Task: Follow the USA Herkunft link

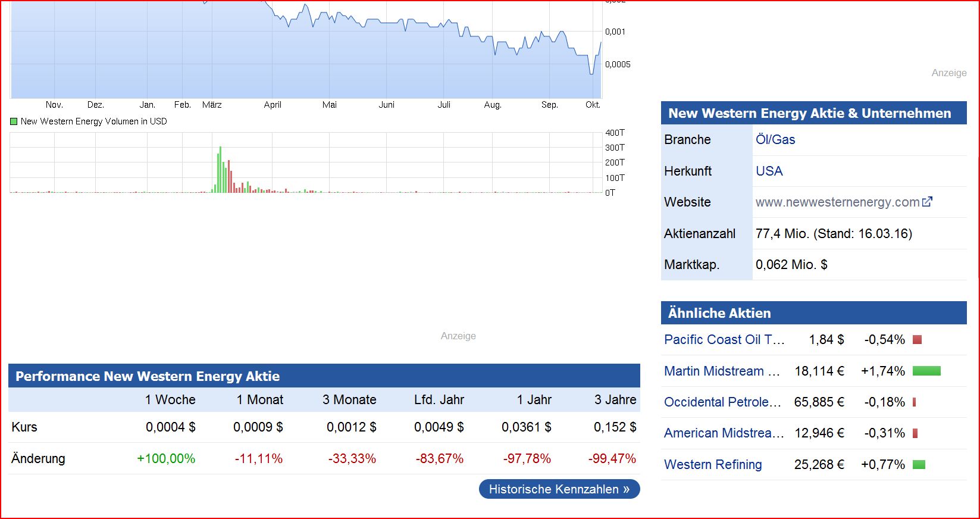Action: [769, 171]
